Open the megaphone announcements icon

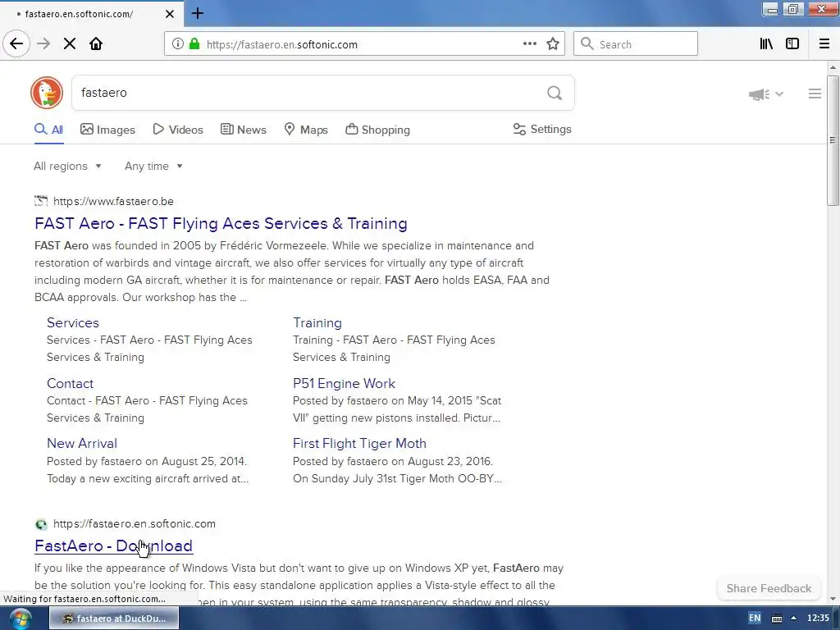759,94
